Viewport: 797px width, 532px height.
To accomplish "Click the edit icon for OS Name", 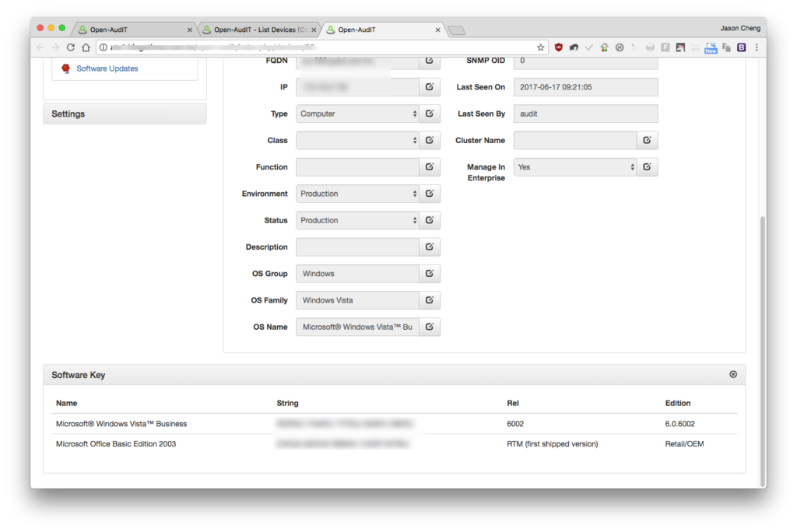I will coord(430,327).
